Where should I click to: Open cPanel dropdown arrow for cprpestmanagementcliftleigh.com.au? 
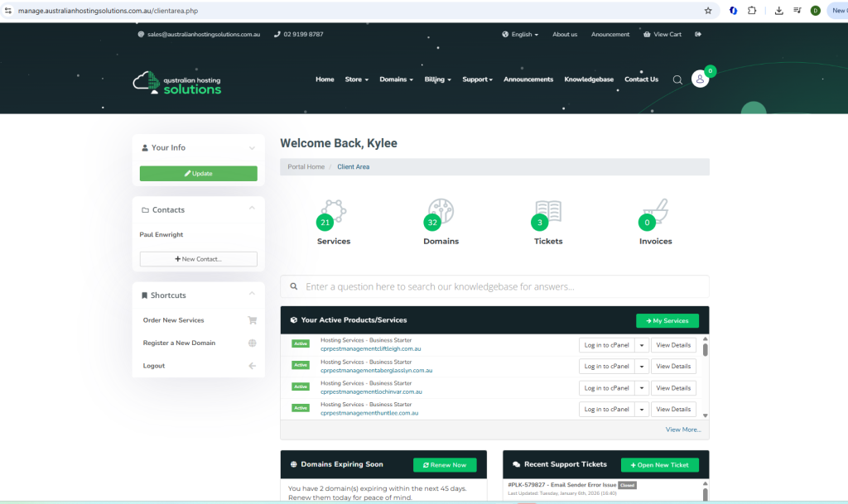point(642,345)
